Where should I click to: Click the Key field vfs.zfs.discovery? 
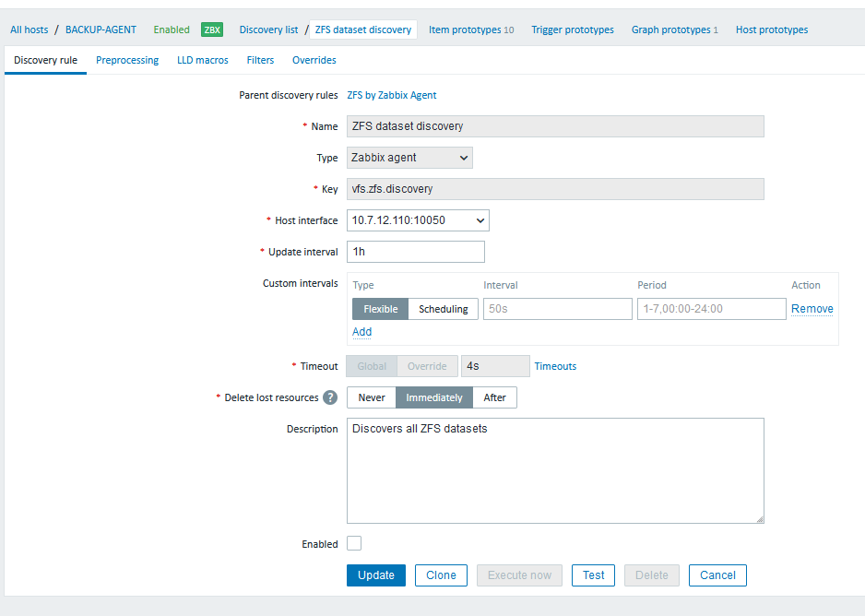tap(555, 189)
